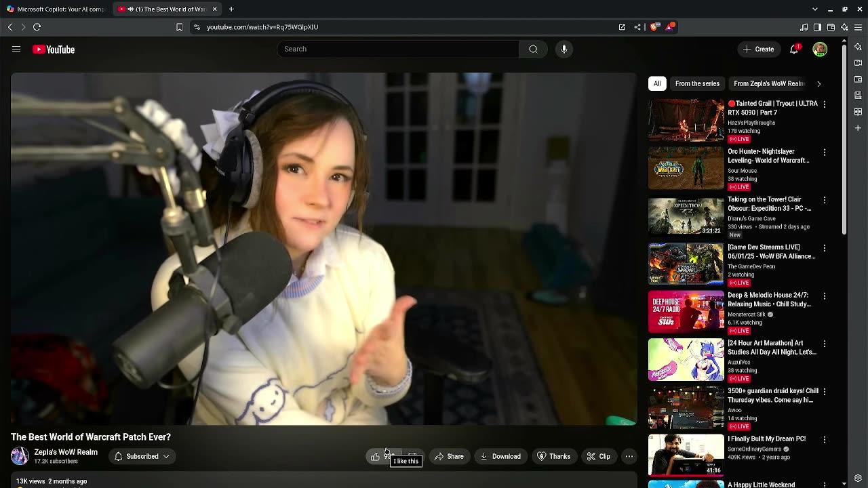The height and width of the screenshot is (488, 868).
Task: Click the Create button
Action: tap(758, 49)
